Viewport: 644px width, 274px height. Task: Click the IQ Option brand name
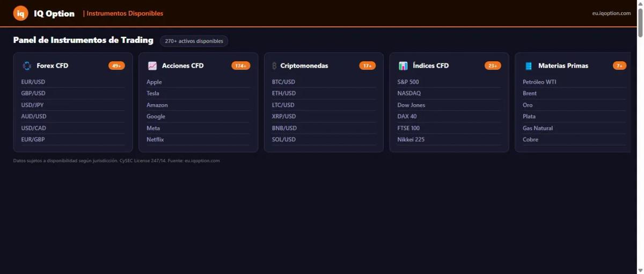click(x=54, y=13)
